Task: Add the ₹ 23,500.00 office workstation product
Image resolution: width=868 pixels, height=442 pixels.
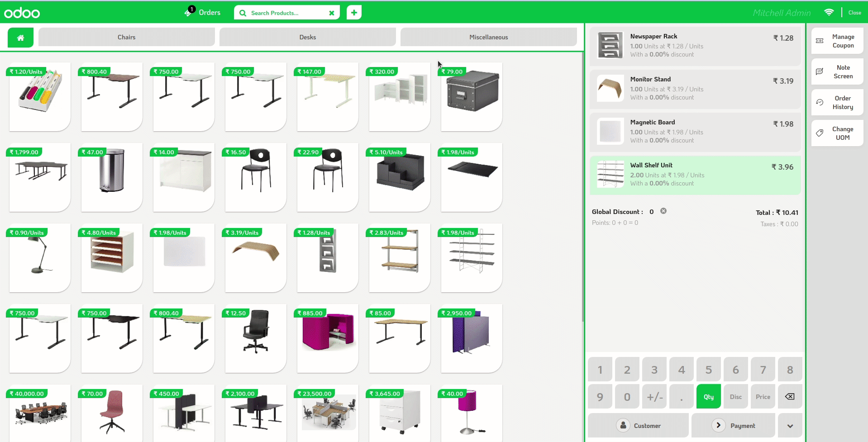Action: [x=328, y=413]
